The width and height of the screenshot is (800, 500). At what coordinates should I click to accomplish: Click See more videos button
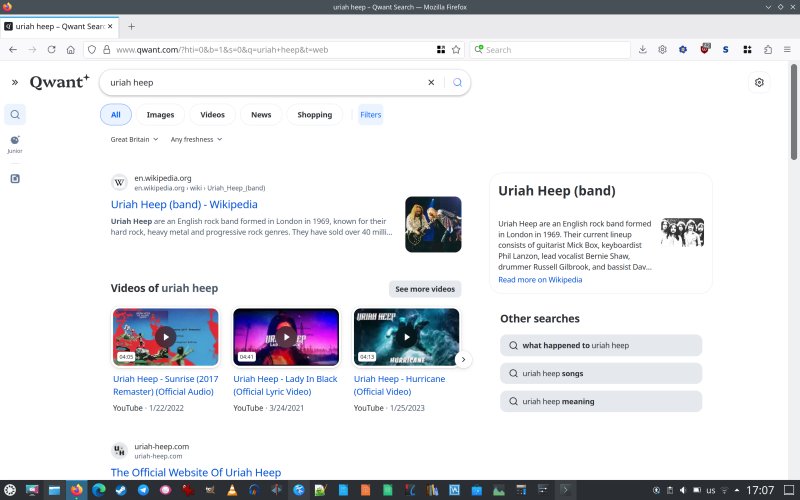pos(425,289)
